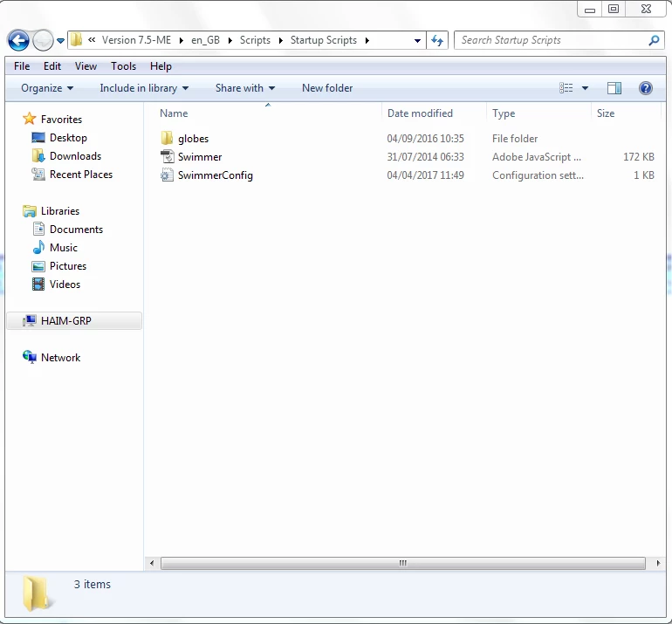Go back with the blue Back arrow
This screenshot has height=624, width=672.
point(18,41)
